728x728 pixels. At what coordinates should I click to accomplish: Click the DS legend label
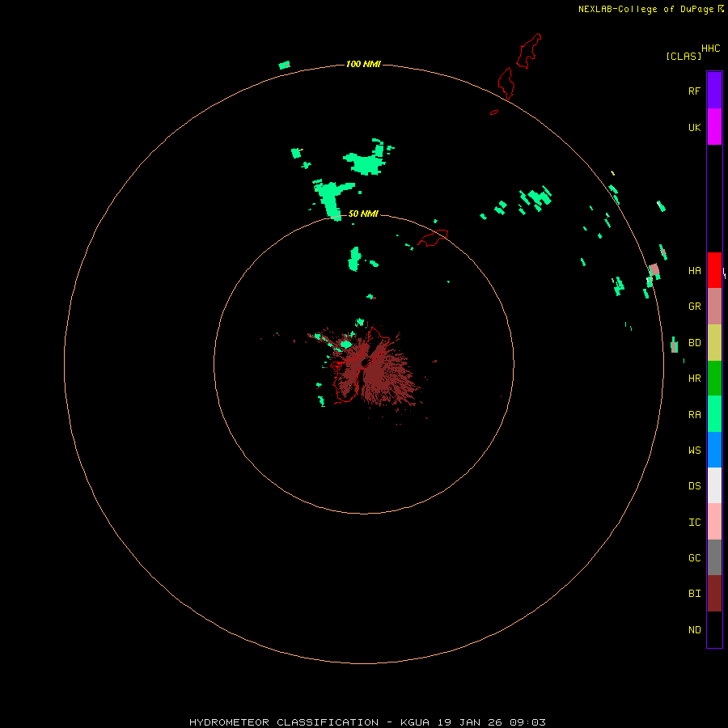[x=694, y=486]
